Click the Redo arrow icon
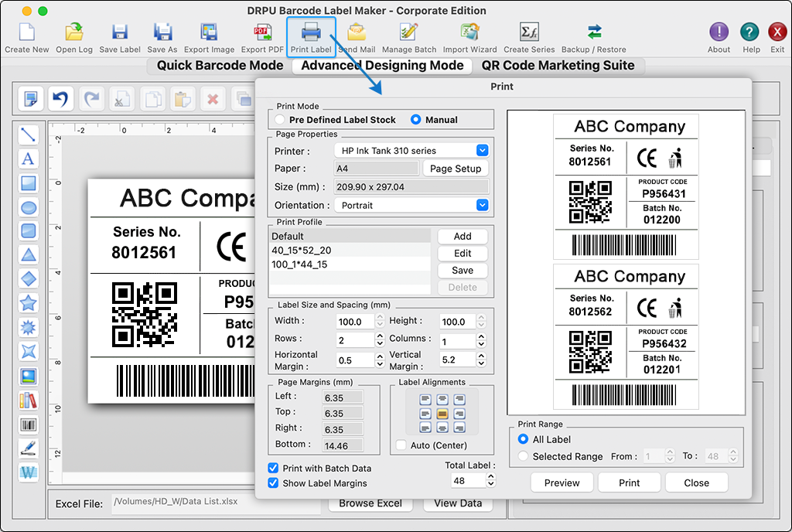Viewport: 792px width, 532px height. [91, 98]
